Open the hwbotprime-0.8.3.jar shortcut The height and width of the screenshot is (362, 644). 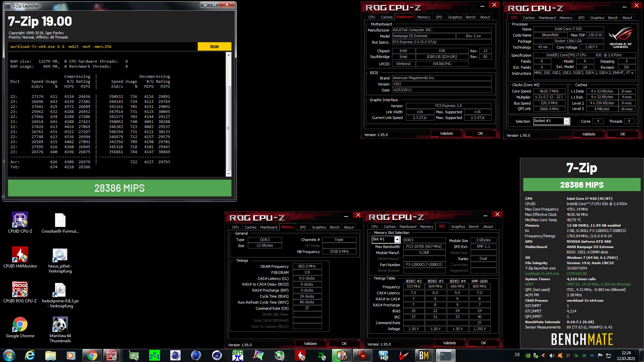[60, 295]
